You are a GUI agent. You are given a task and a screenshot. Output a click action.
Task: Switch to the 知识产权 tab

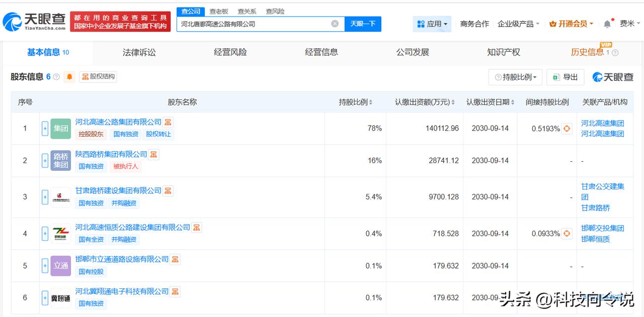[503, 52]
